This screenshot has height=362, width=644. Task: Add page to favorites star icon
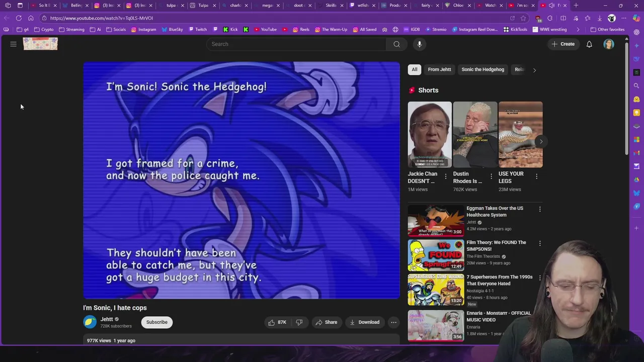[523, 18]
